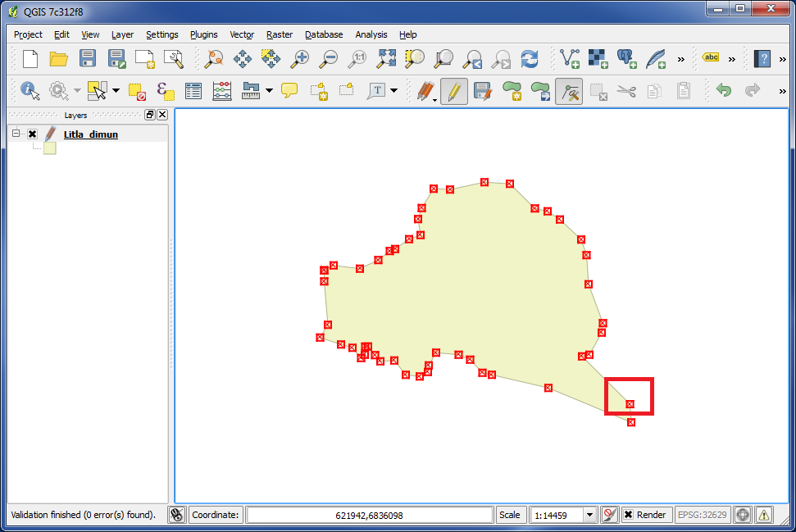796x532 pixels.
Task: Save project using the floppy disk icon
Action: 88,58
